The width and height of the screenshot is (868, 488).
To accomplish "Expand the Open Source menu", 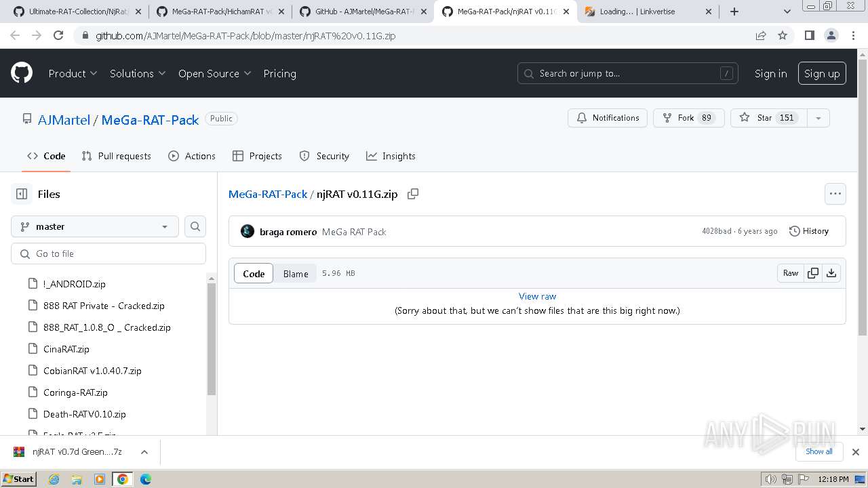I will [x=214, y=73].
